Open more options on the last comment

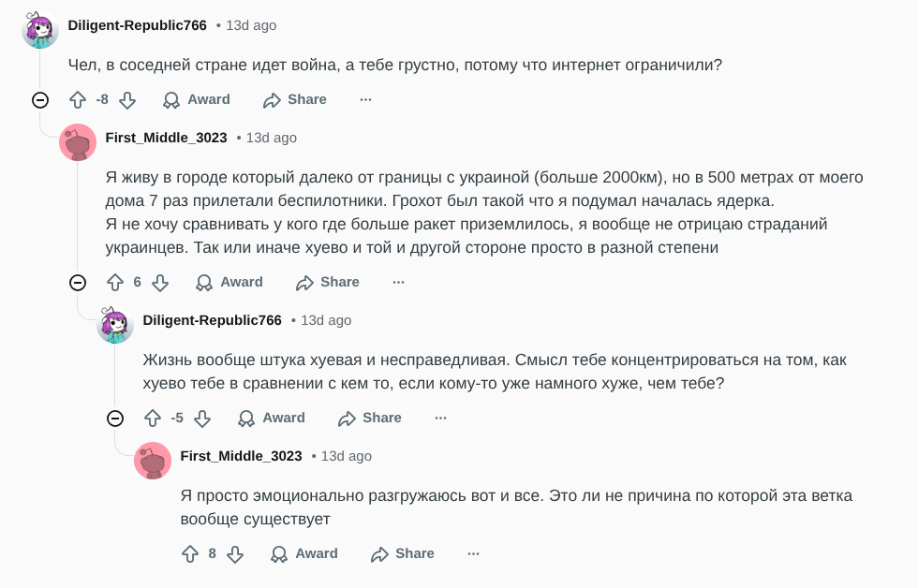[x=473, y=553]
